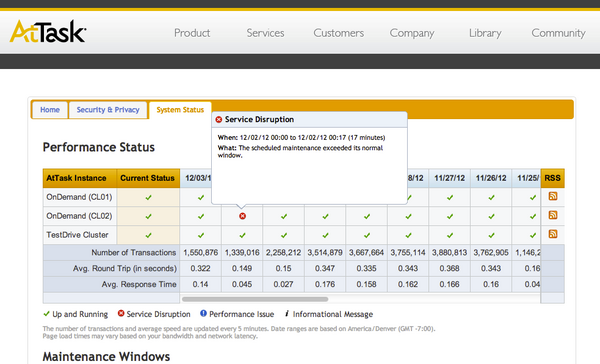
Task: Click the OnDemand (CL01) RSS feed icon
Action: 553,196
